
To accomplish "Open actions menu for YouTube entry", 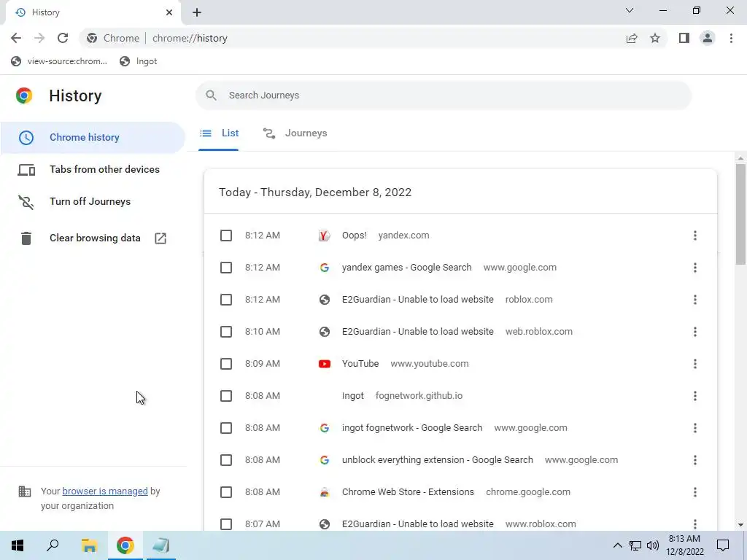I will 694,364.
